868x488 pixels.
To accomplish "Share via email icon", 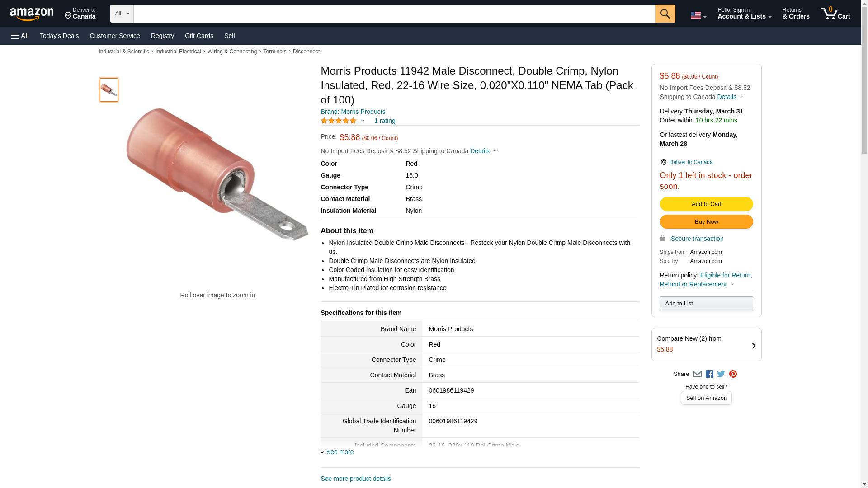I will pos(697,374).
